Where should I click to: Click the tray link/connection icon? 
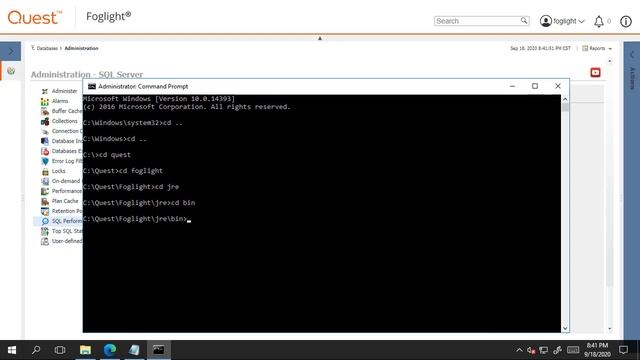(557, 350)
